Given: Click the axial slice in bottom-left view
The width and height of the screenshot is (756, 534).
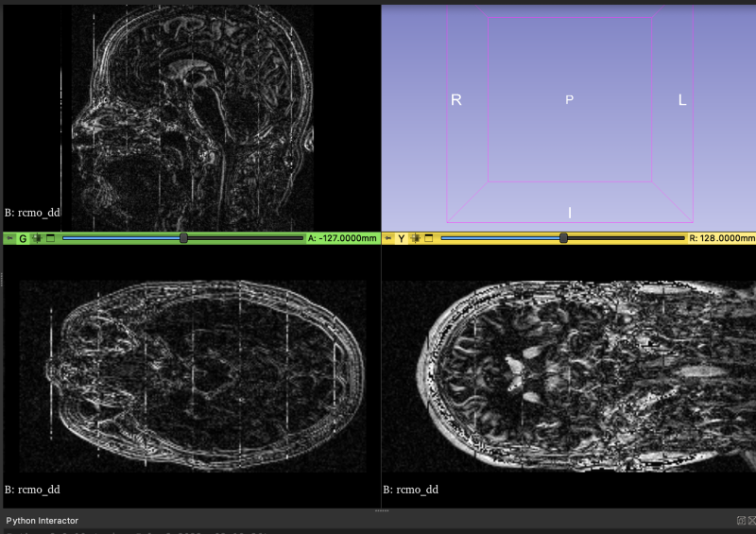Looking at the screenshot, I should click(193, 376).
